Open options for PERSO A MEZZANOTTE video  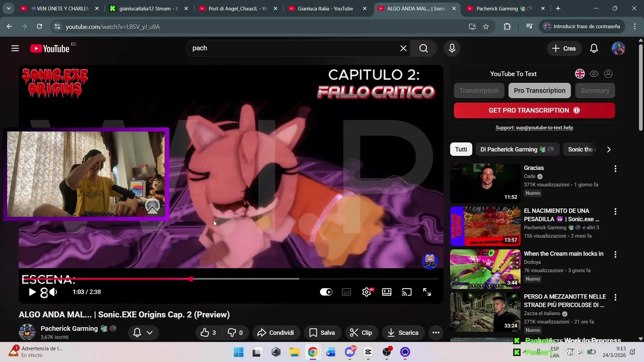coord(615,297)
